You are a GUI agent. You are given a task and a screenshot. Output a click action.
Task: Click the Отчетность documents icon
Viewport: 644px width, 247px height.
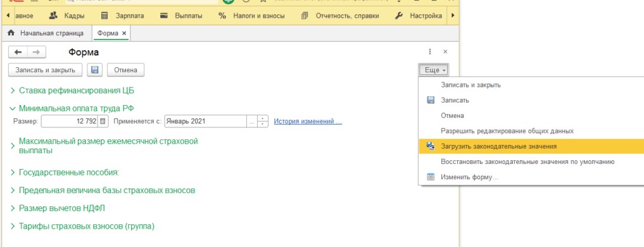(x=305, y=16)
